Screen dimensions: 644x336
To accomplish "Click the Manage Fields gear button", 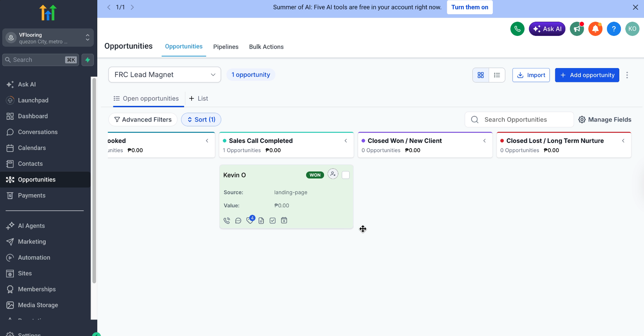I will pos(605,120).
